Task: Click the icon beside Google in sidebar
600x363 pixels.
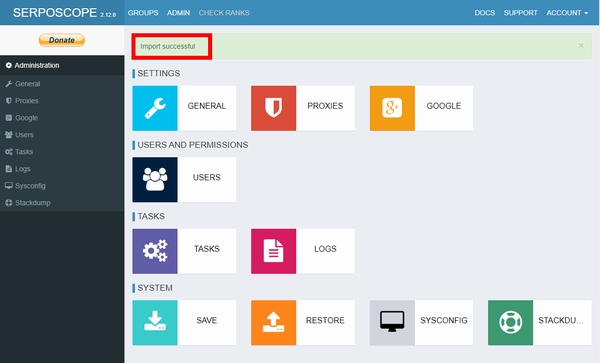Action: (x=9, y=118)
